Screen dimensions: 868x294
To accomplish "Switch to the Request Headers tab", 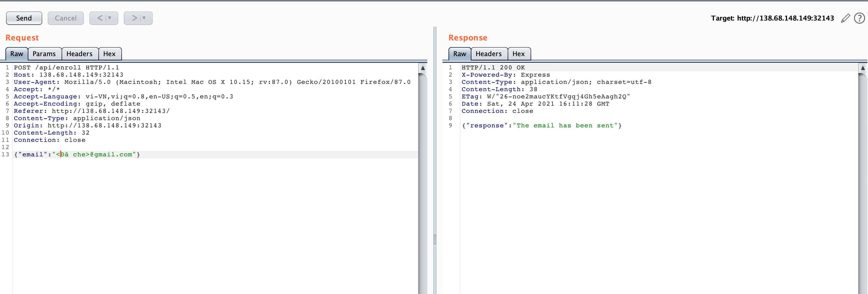I will pos(79,54).
